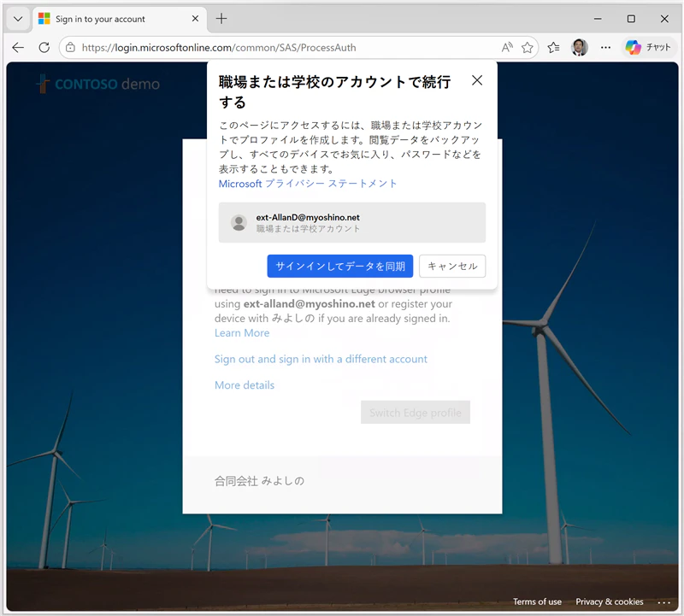The width and height of the screenshot is (684, 616).
Task: Click the Switch Edge profile button
Action: coord(416,413)
